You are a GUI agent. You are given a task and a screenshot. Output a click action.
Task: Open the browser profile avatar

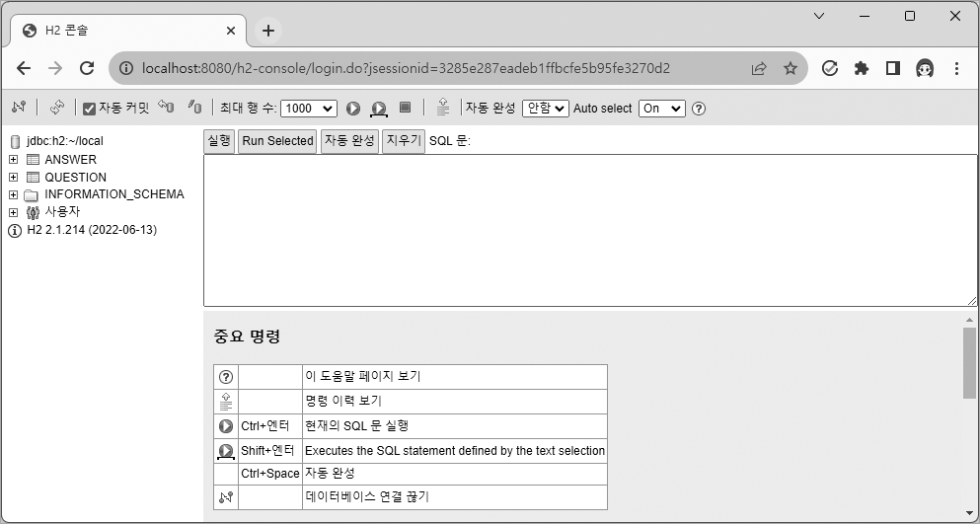[x=925, y=68]
